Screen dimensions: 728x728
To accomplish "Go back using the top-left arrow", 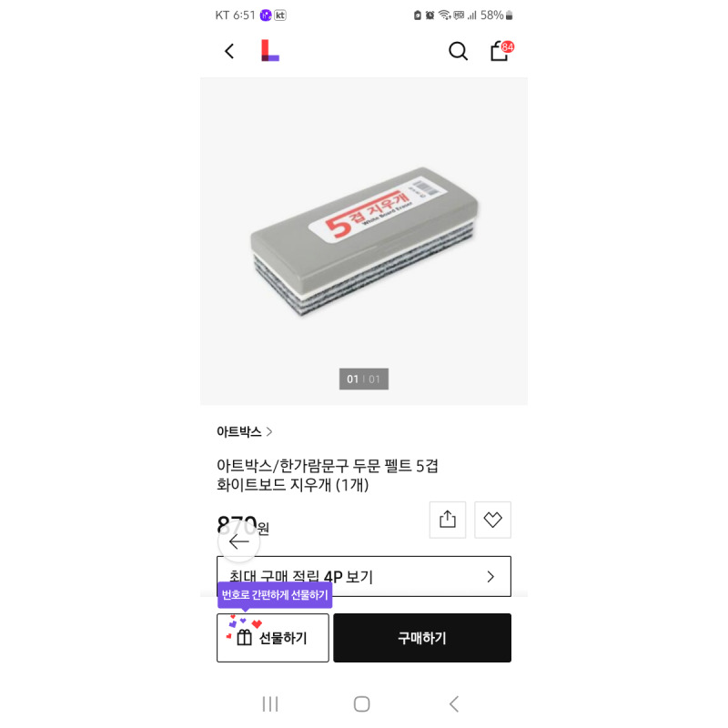I will pos(229,52).
